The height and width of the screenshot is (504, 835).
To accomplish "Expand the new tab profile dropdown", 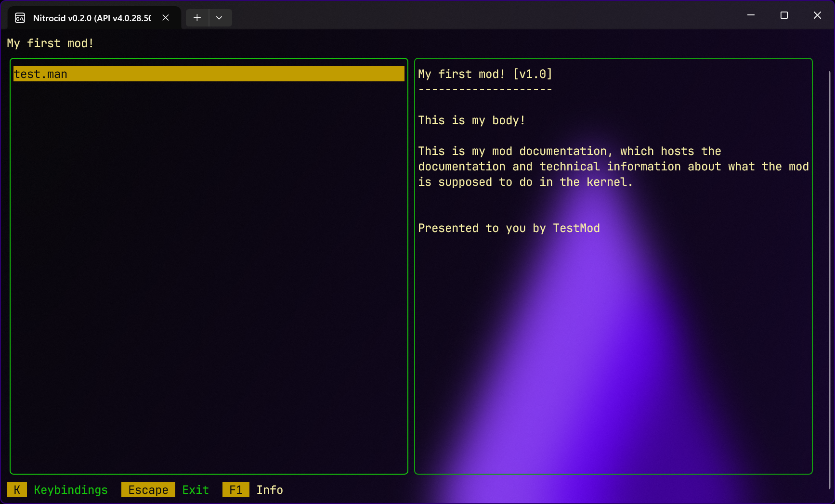I will click(219, 18).
